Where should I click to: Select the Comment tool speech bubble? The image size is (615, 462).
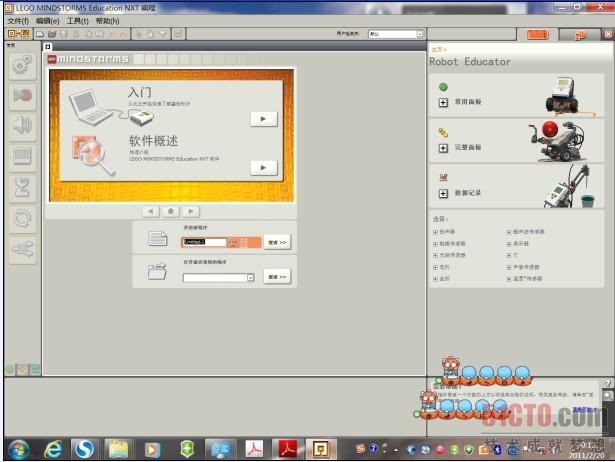pyautogui.click(x=163, y=34)
